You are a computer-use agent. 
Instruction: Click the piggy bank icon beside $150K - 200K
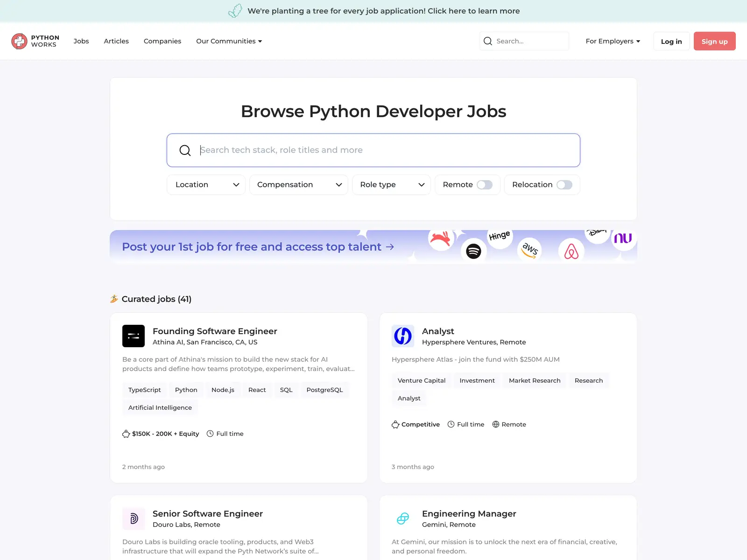126,434
